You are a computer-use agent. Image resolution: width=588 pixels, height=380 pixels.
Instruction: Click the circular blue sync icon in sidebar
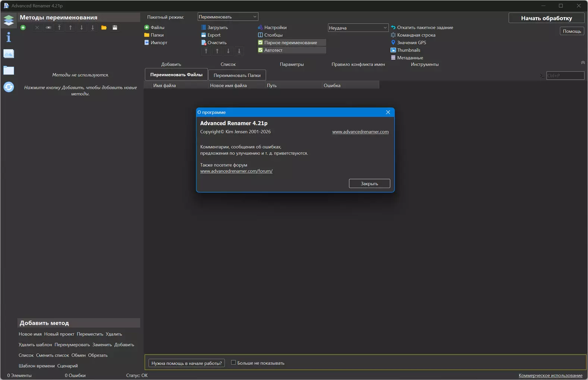pyautogui.click(x=9, y=87)
